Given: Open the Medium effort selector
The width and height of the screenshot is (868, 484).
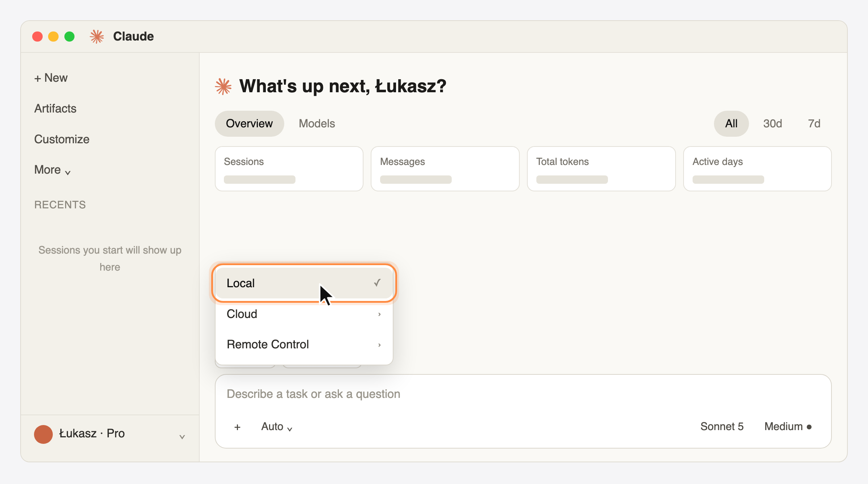Looking at the screenshot, I should point(788,427).
